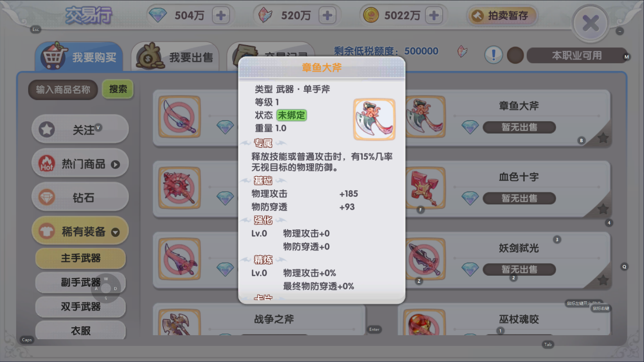This screenshot has height=362, width=644.
Task: Click the 血色十字 weapon icon
Action: [425, 188]
